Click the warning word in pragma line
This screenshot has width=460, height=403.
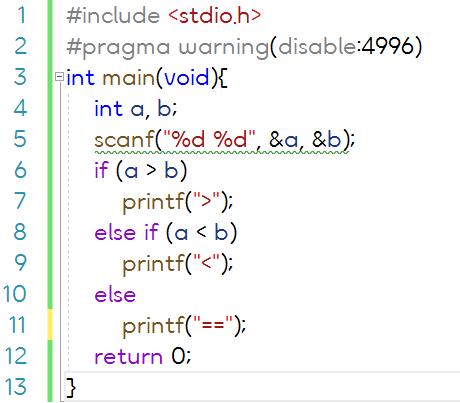[224, 47]
